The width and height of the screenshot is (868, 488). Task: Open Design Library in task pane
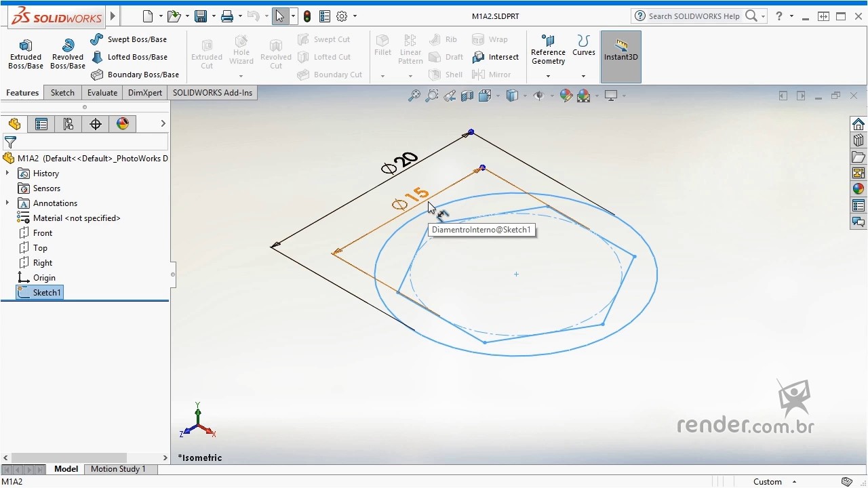(859, 140)
